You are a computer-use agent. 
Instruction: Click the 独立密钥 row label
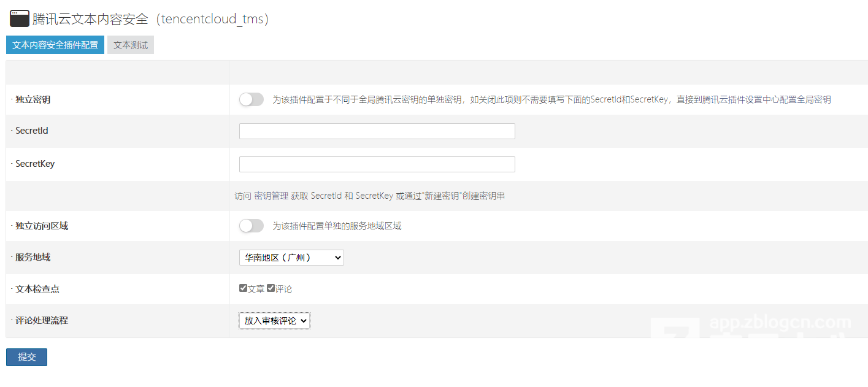33,99
